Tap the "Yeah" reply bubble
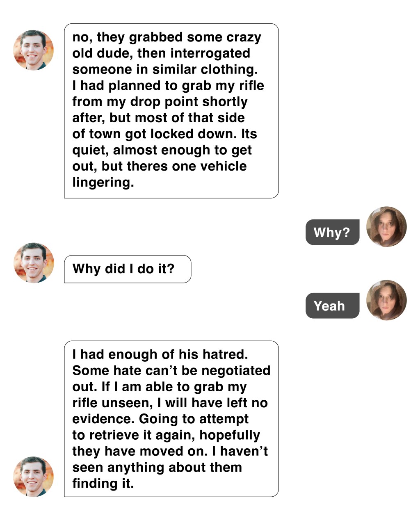The height and width of the screenshot is (525, 420). click(x=332, y=306)
